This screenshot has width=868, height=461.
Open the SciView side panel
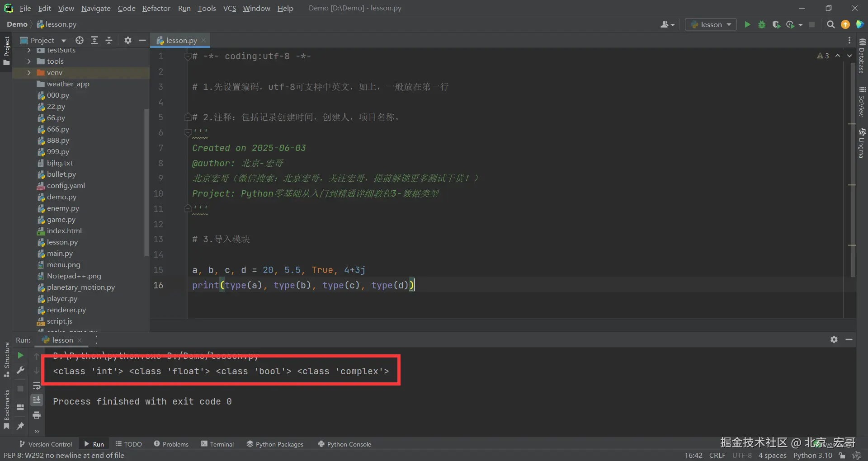[862, 101]
